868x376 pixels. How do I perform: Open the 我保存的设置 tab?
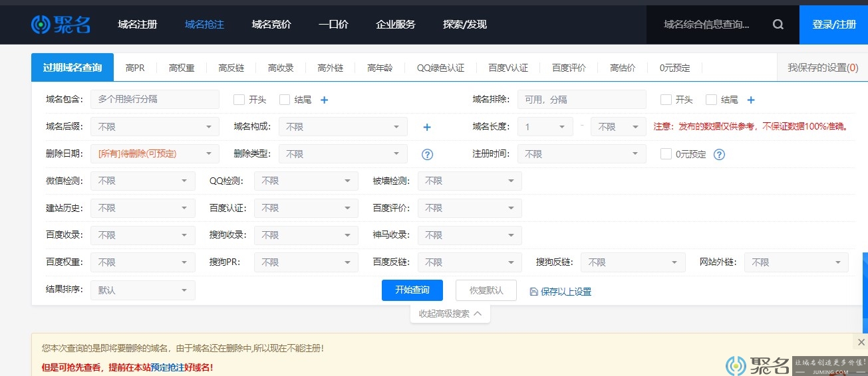(823, 67)
